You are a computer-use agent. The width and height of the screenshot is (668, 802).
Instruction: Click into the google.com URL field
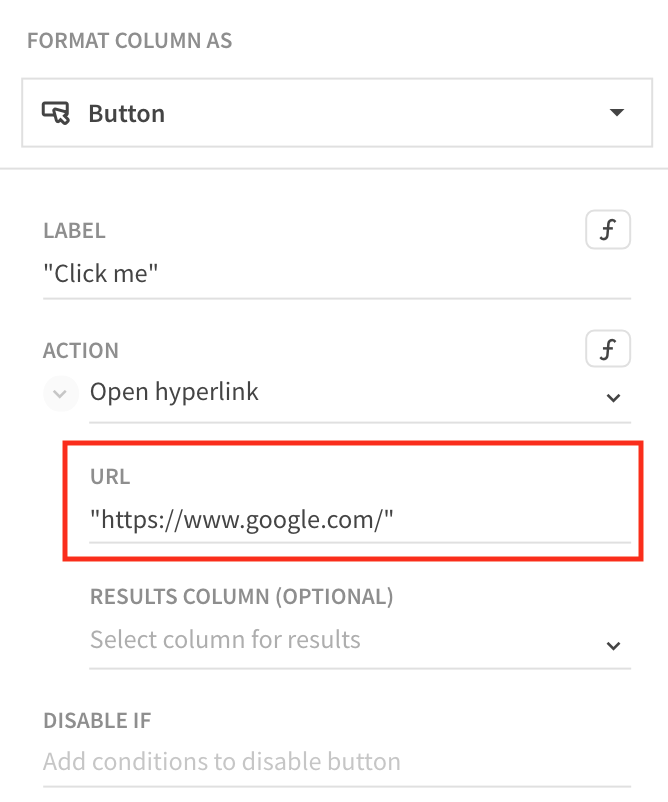tap(242, 518)
